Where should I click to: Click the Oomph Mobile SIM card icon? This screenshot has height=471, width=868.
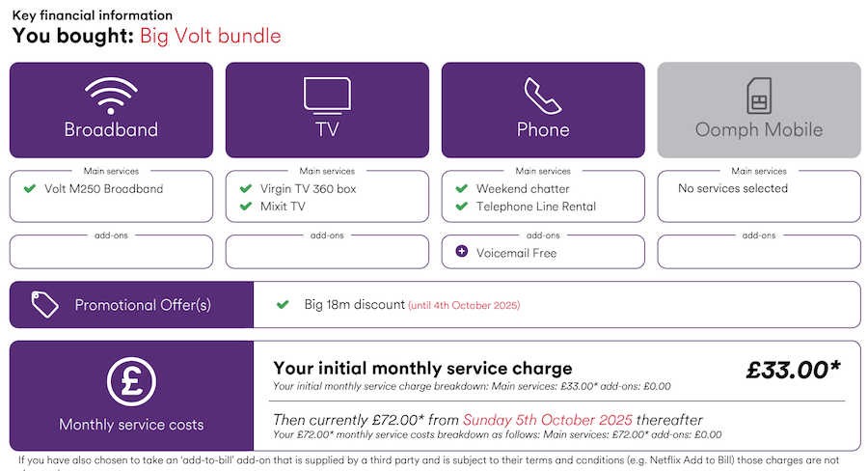click(x=759, y=96)
